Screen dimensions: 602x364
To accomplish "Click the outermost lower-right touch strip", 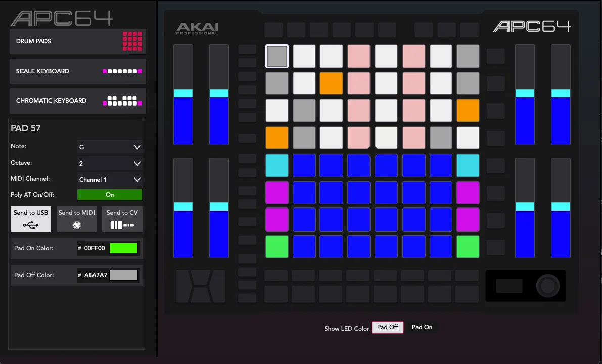I will coord(561,208).
